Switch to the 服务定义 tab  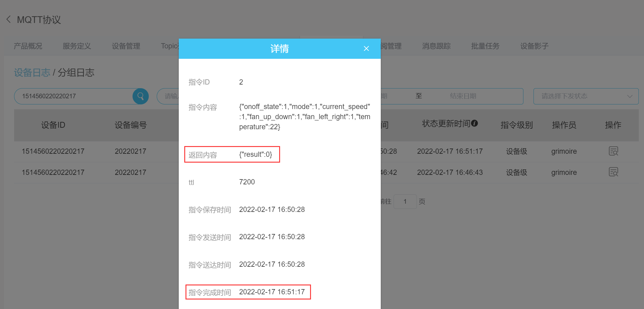coord(77,46)
